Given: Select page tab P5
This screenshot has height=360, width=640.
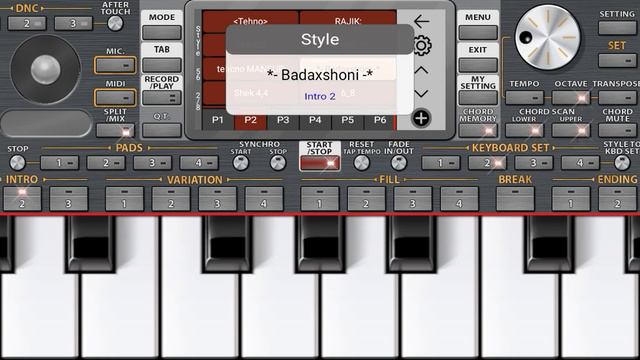Looking at the screenshot, I should point(347,120).
